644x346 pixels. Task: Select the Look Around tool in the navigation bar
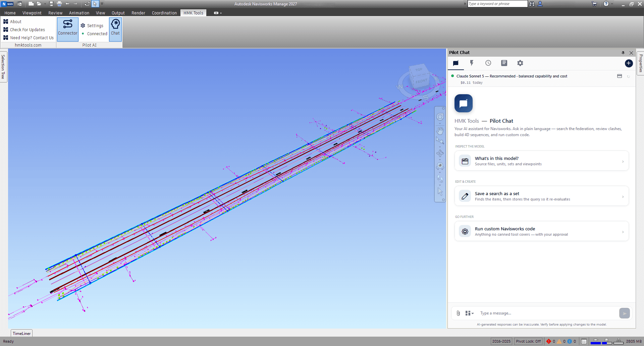pyautogui.click(x=440, y=166)
